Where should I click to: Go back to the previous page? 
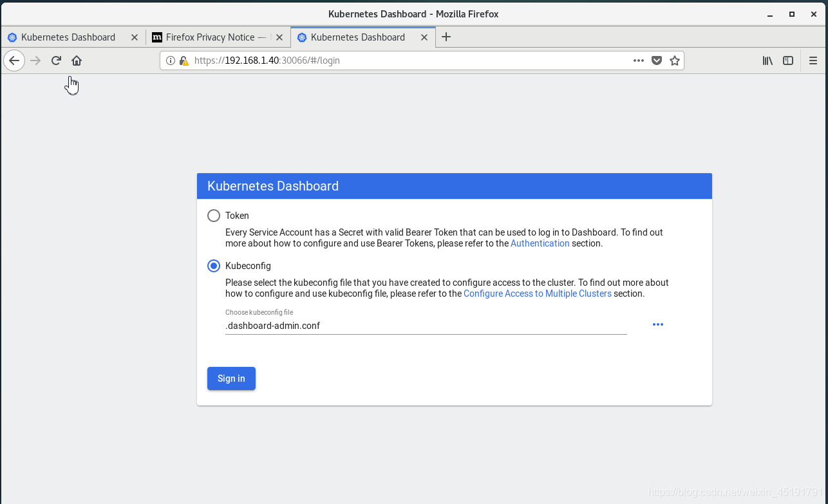(x=14, y=61)
